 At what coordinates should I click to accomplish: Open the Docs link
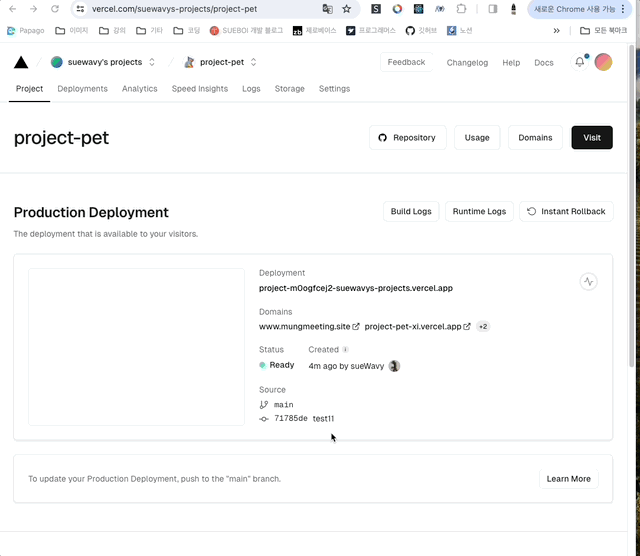click(x=544, y=62)
